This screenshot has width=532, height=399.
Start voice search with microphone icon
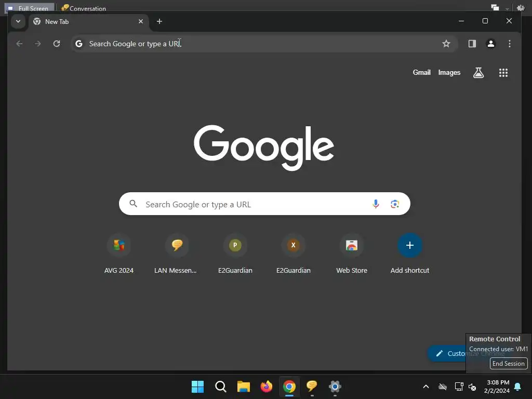pos(376,204)
